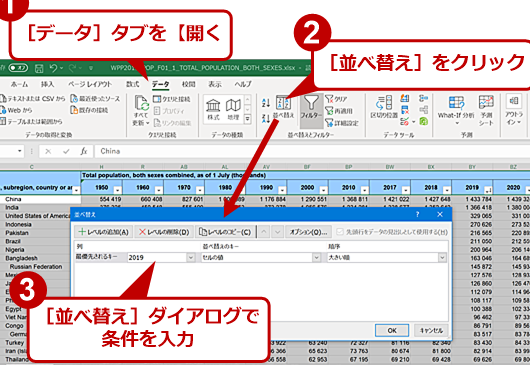
Task: Select the 地理 data type
Action: coord(233,109)
